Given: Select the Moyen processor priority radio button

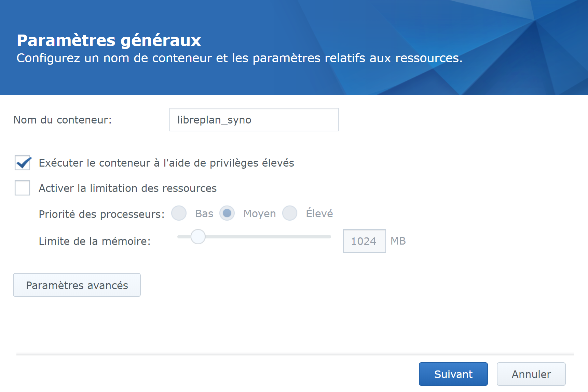Looking at the screenshot, I should pyautogui.click(x=227, y=213).
